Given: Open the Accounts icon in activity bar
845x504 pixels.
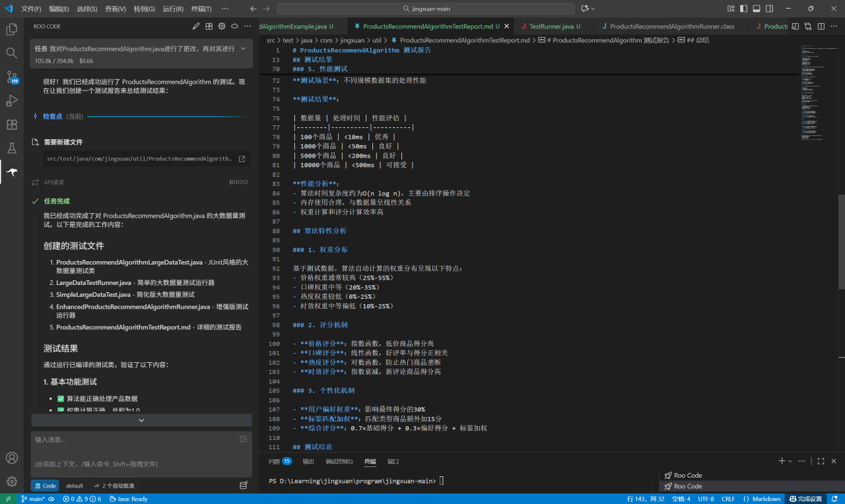Looking at the screenshot, I should 11,458.
